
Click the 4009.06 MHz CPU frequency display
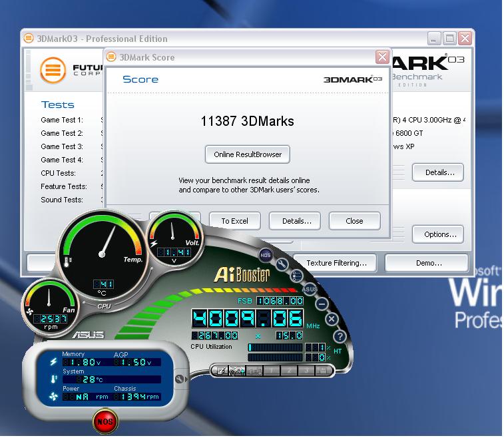[x=248, y=318]
